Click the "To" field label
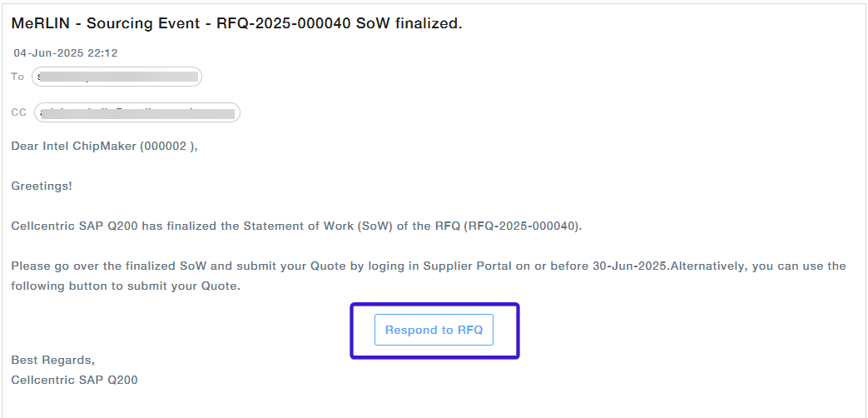Viewport: 868px width, 418px height. coord(17,77)
